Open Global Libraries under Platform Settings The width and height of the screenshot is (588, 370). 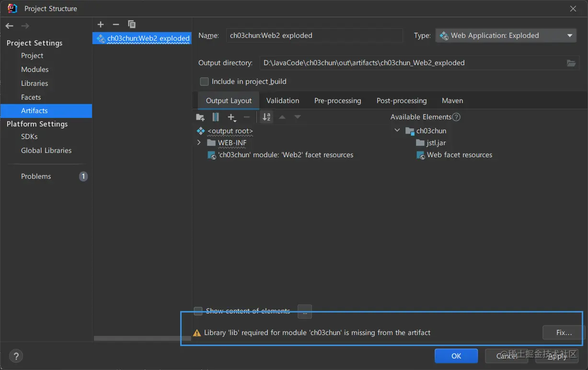[x=46, y=150]
